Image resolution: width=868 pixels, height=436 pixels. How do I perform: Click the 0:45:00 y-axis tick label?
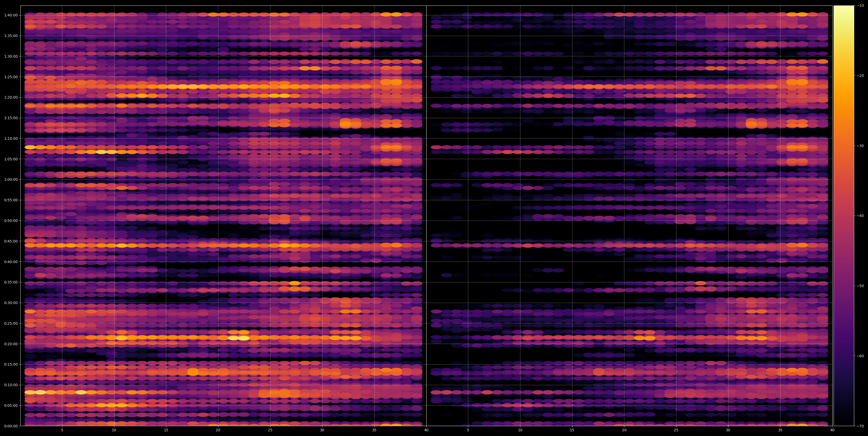pos(11,241)
